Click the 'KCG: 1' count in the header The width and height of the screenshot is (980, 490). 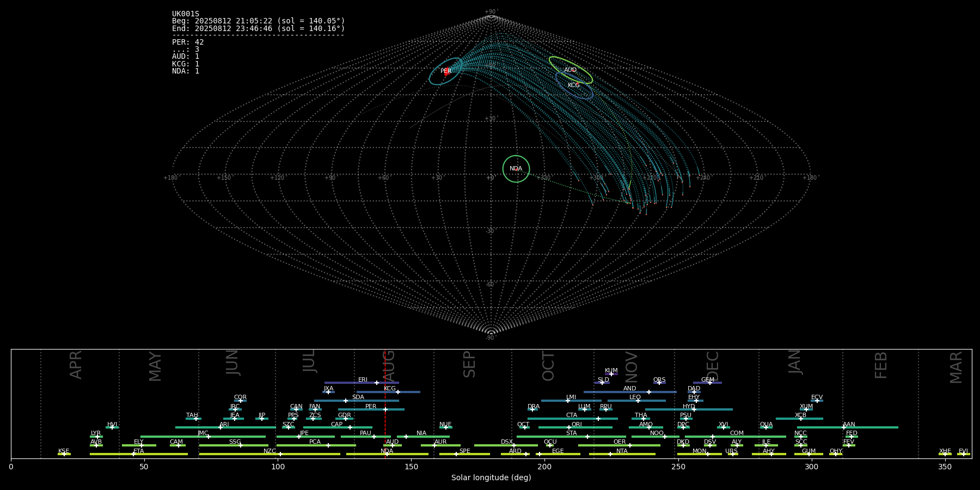coord(186,64)
